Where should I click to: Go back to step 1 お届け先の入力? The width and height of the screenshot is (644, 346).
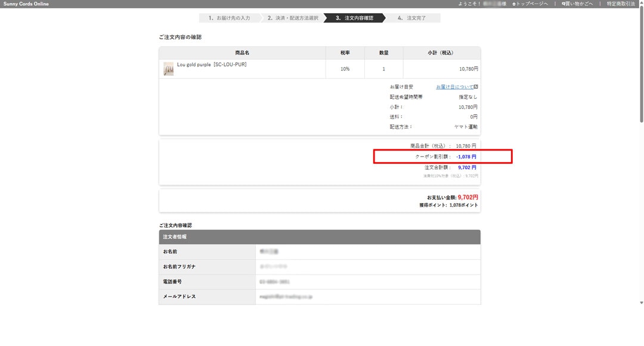click(x=229, y=18)
